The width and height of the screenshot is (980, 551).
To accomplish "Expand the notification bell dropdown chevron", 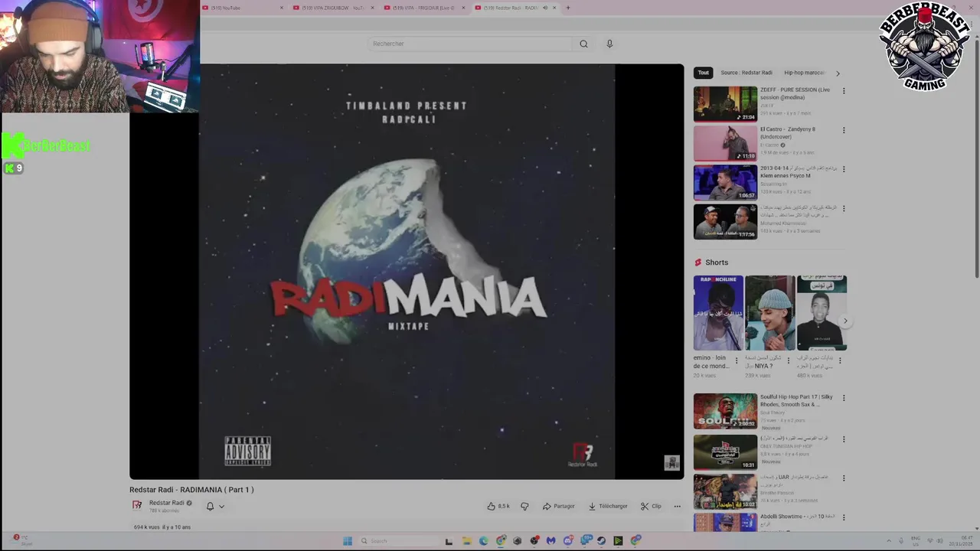I will pyautogui.click(x=221, y=506).
